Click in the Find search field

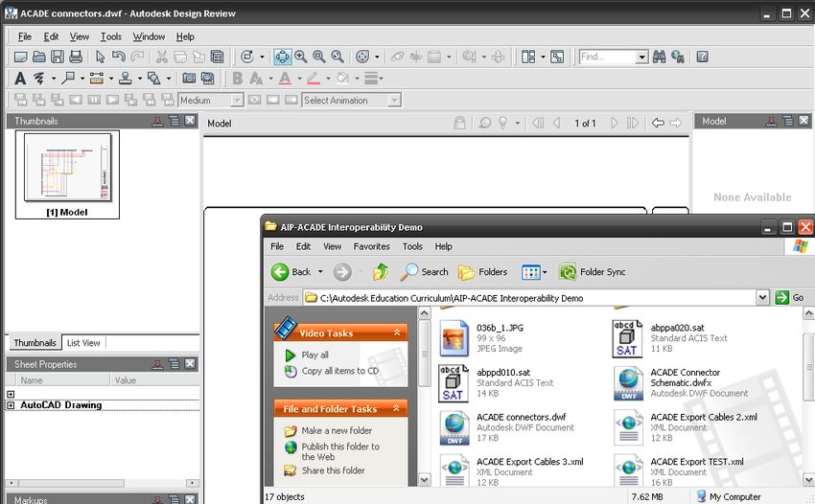pyautogui.click(x=608, y=57)
